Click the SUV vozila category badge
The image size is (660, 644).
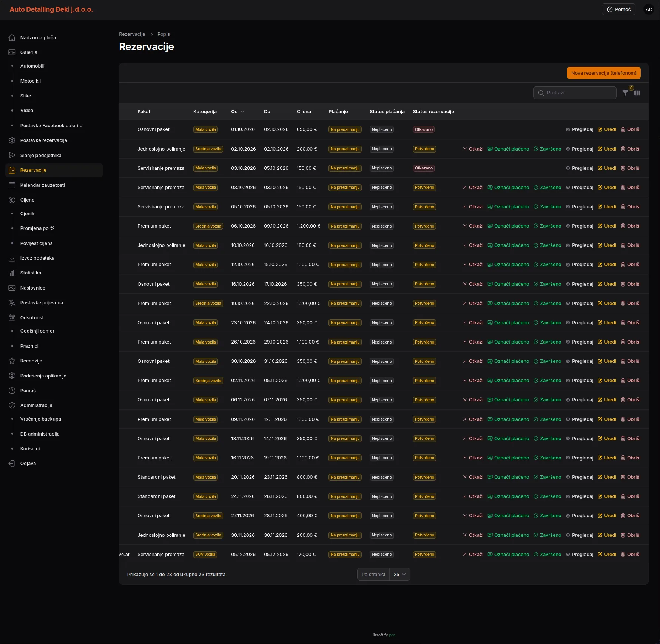(x=205, y=555)
